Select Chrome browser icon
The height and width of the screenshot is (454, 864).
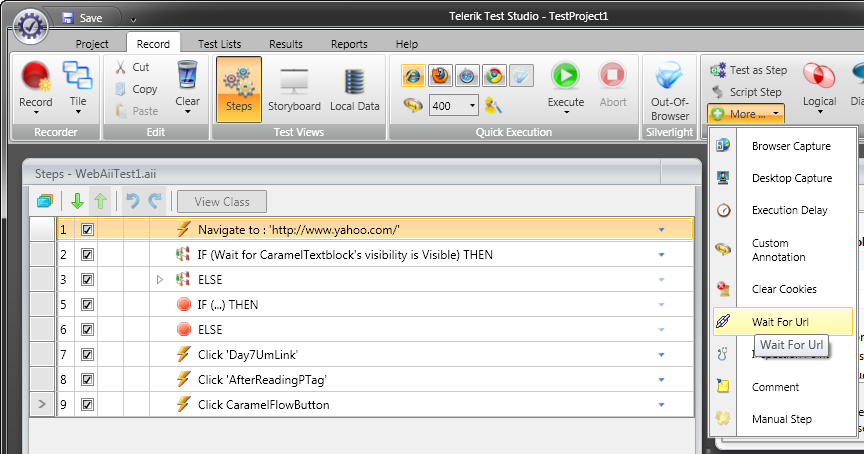point(494,75)
